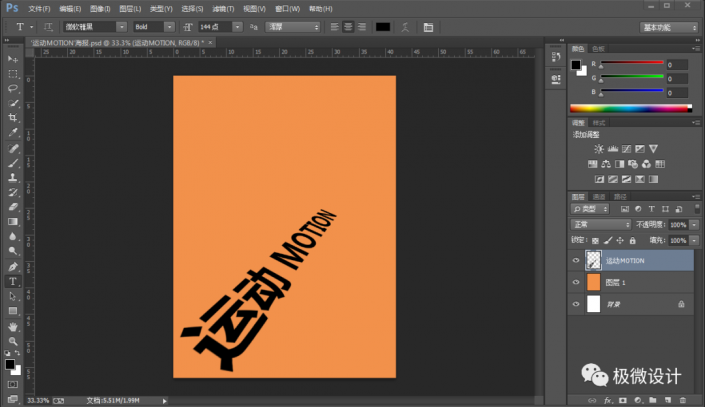The width and height of the screenshot is (705, 407).
Task: Toggle left align text
Action: point(335,27)
